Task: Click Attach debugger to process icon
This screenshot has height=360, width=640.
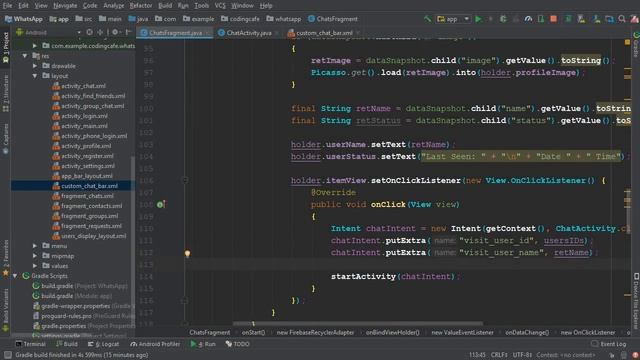Action: pos(541,19)
